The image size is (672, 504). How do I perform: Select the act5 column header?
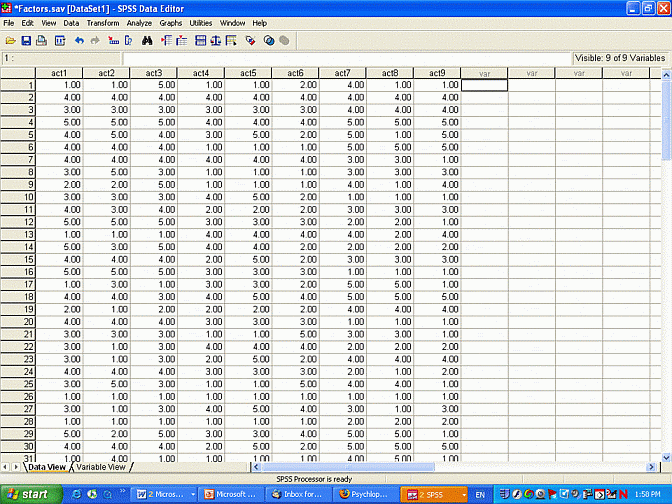click(x=246, y=73)
